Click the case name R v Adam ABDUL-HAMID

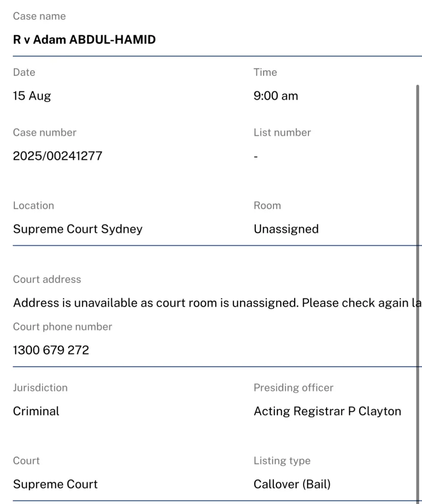84,40
